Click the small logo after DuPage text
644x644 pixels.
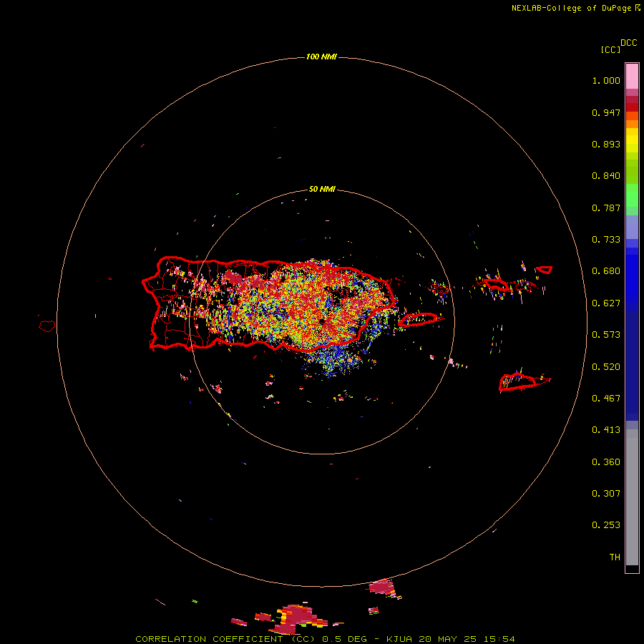638,8
